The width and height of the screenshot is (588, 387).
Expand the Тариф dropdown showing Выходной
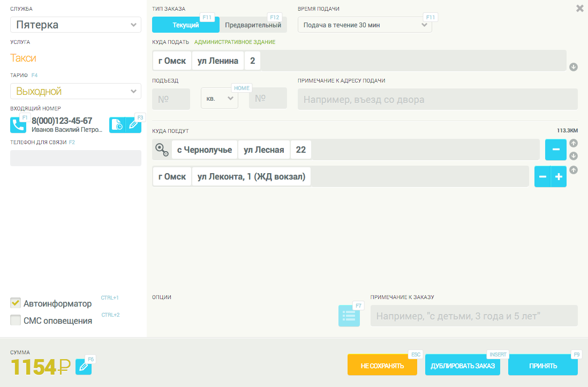click(x=76, y=91)
